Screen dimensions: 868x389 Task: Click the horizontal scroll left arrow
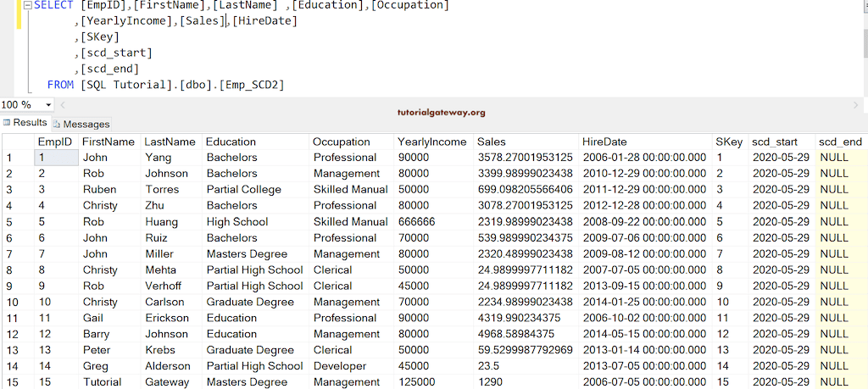point(61,105)
